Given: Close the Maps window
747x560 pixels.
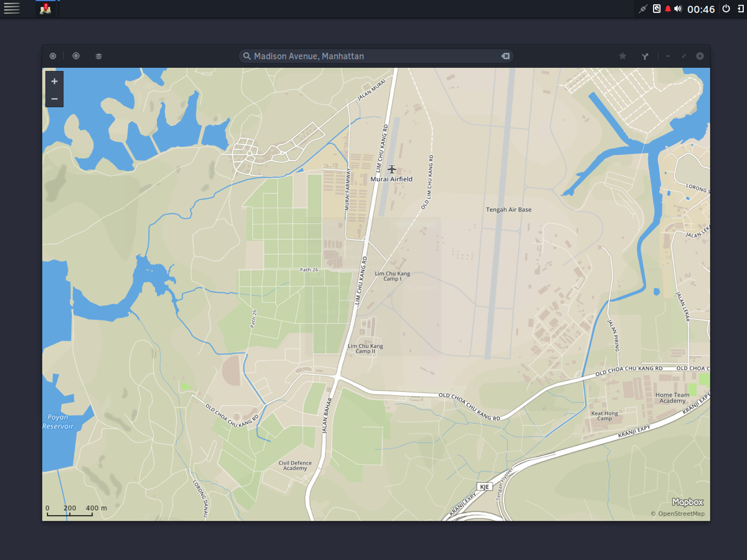Looking at the screenshot, I should (700, 56).
